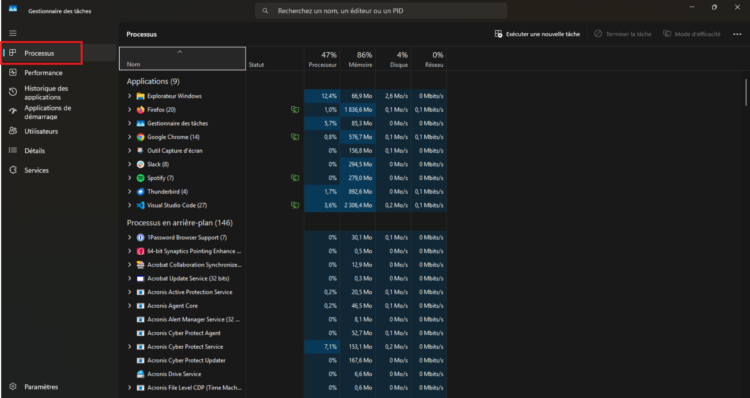750x398 pixels.
Task: Open the Performance section icon
Action: [x=13, y=72]
